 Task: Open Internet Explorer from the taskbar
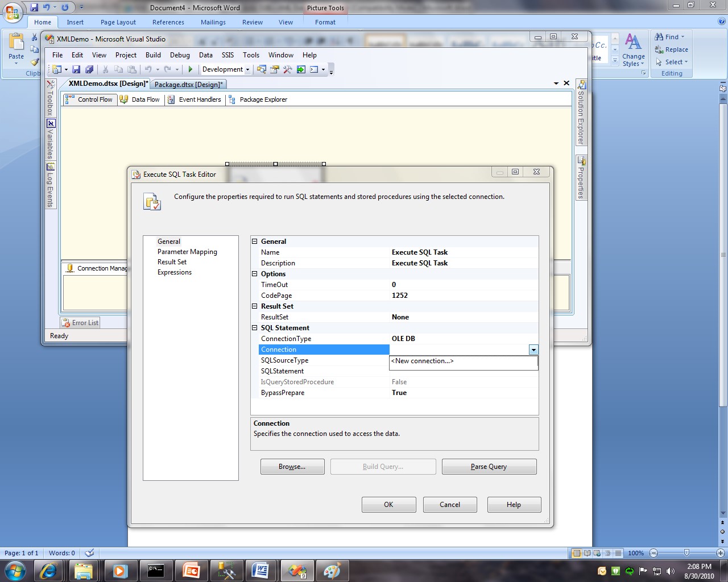(x=48, y=570)
